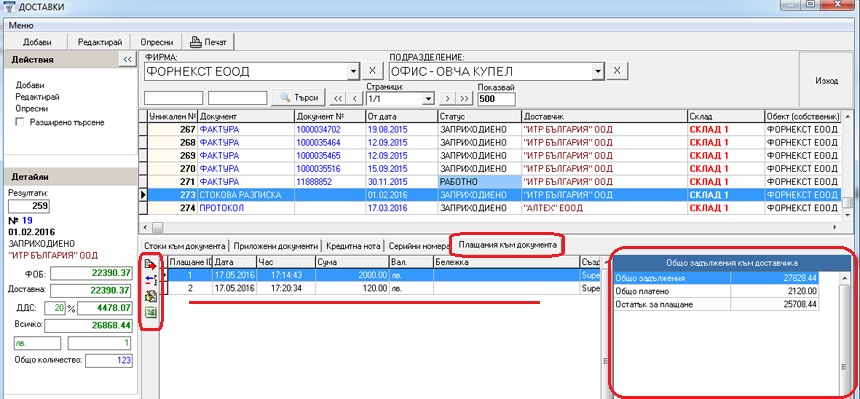Click the second empty search field

pyautogui.click(x=237, y=98)
